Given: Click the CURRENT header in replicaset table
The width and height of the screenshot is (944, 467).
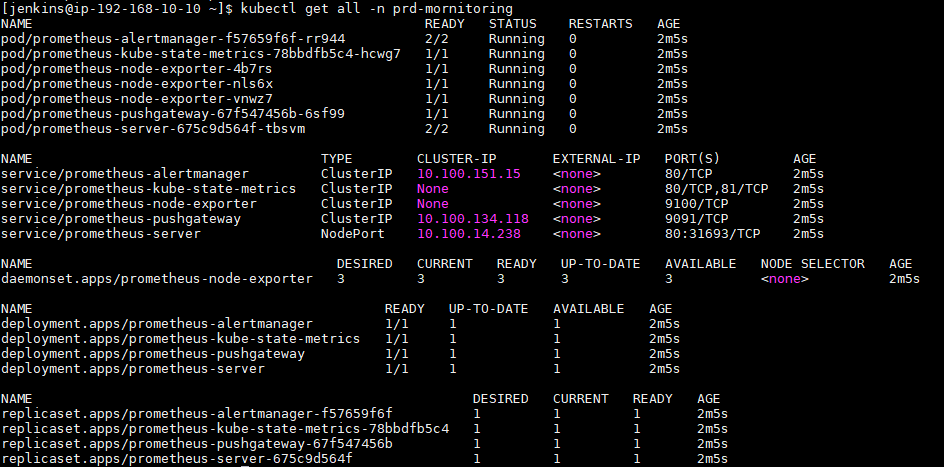Looking at the screenshot, I should (x=581, y=399).
